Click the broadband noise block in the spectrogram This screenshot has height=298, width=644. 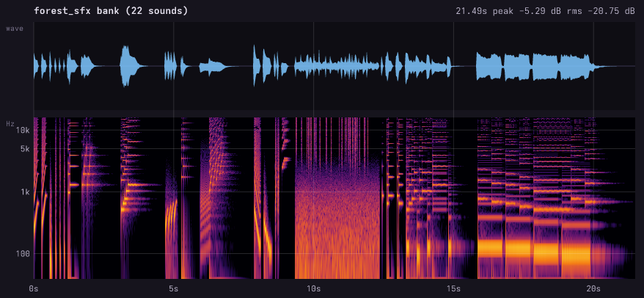coord(337,198)
